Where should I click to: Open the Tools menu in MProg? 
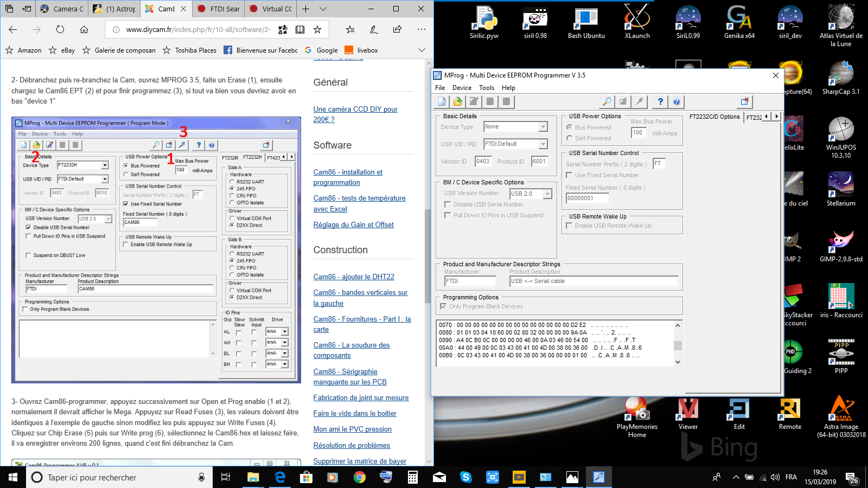(x=487, y=88)
